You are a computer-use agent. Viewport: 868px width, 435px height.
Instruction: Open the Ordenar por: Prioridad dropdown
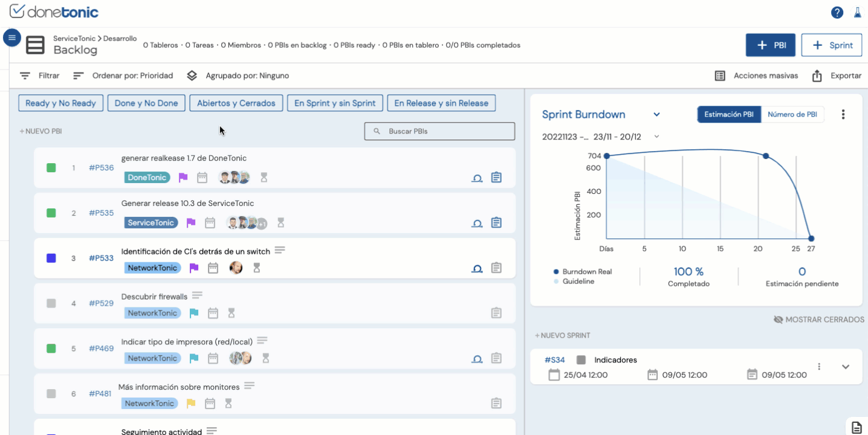pos(123,76)
